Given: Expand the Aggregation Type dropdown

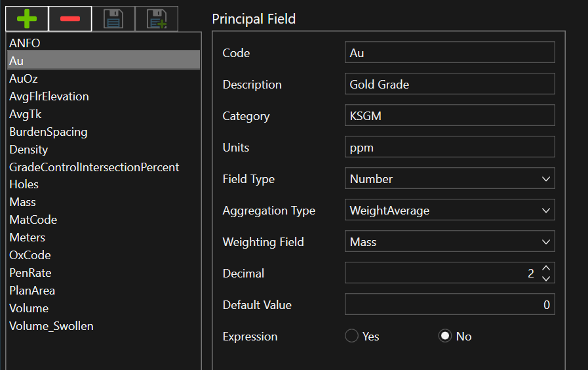Looking at the screenshot, I should point(450,210).
